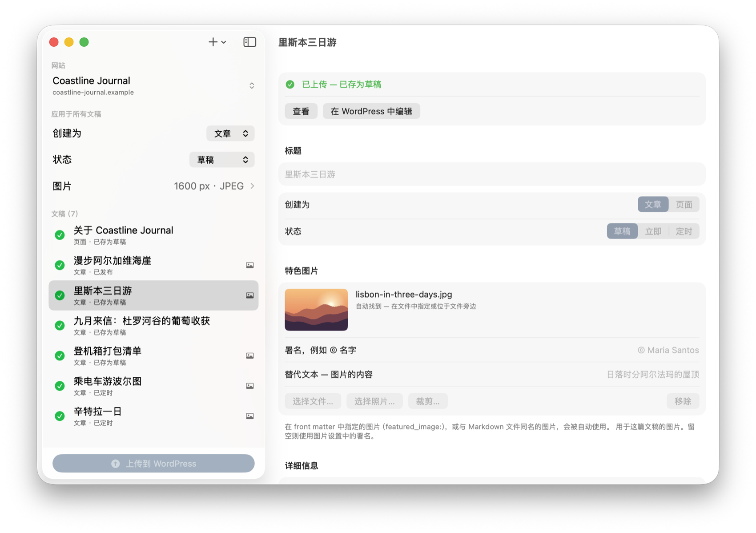Click green check icon beside 漫步阿尔加维海崖
This screenshot has width=756, height=533.
(60, 265)
